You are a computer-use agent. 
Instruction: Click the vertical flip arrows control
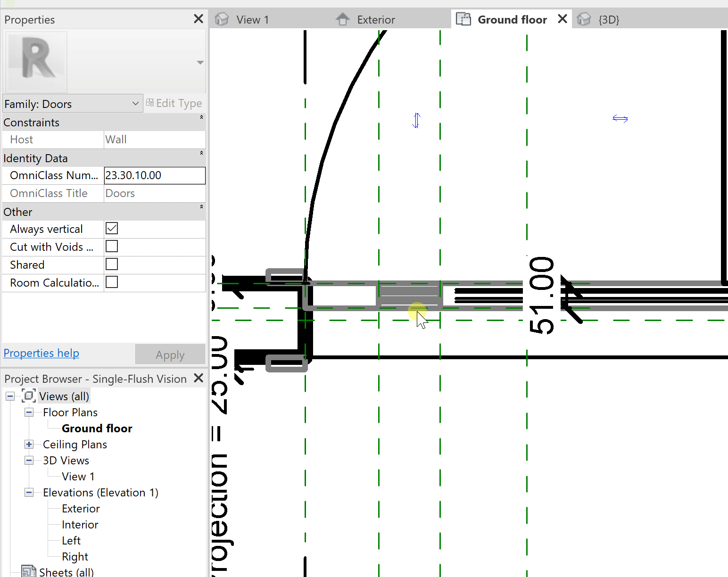[x=416, y=120]
